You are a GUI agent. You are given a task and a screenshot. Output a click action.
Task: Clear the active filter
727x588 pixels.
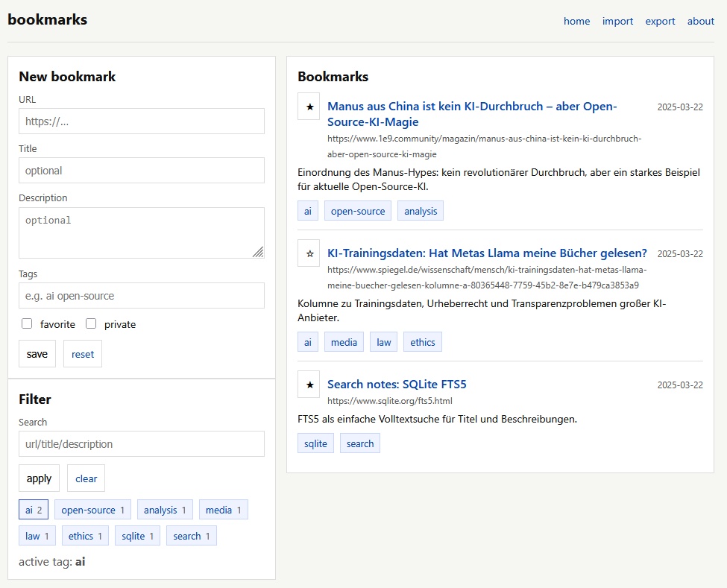86,478
